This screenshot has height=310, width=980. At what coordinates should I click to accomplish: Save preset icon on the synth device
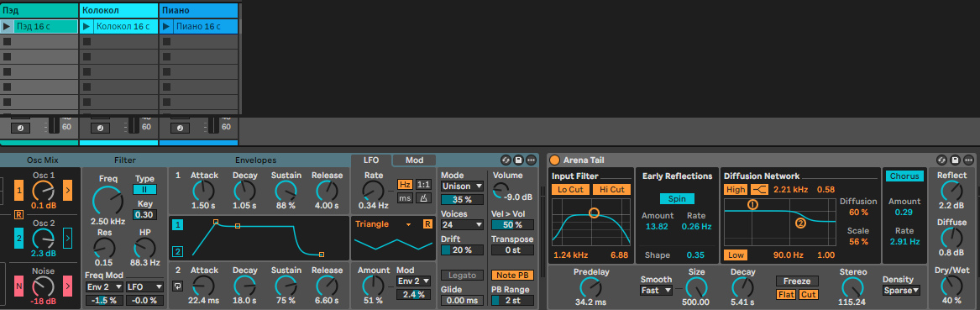tap(519, 160)
